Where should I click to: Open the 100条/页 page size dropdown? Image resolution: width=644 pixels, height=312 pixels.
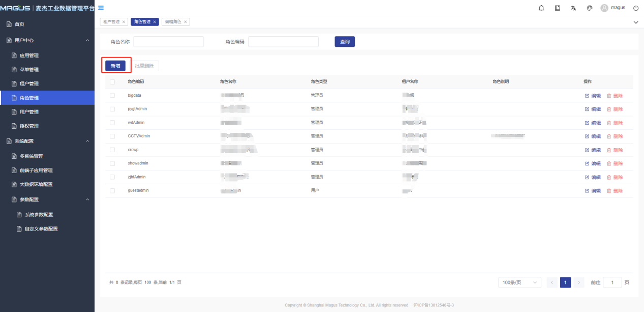pyautogui.click(x=519, y=282)
